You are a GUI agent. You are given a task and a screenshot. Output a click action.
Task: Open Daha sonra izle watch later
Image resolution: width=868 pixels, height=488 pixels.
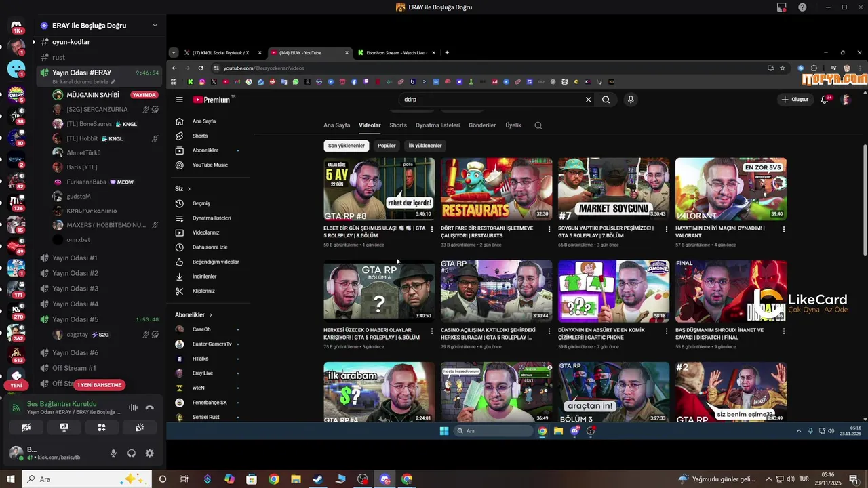[x=210, y=247]
